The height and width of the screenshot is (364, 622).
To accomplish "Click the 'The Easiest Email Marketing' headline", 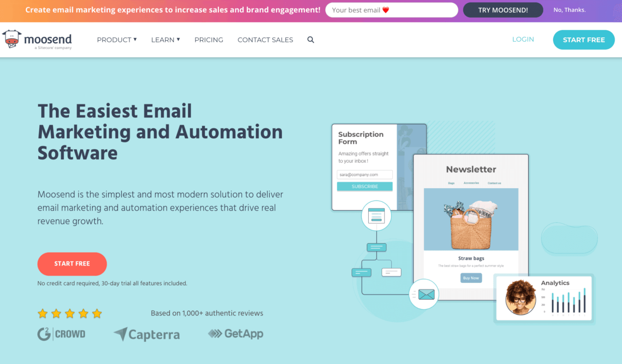I will [x=160, y=132].
